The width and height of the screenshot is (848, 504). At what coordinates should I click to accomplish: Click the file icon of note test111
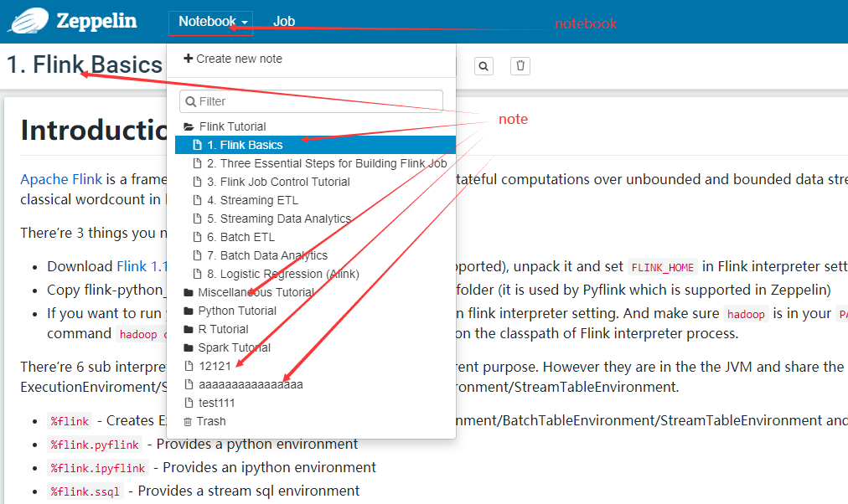[189, 403]
